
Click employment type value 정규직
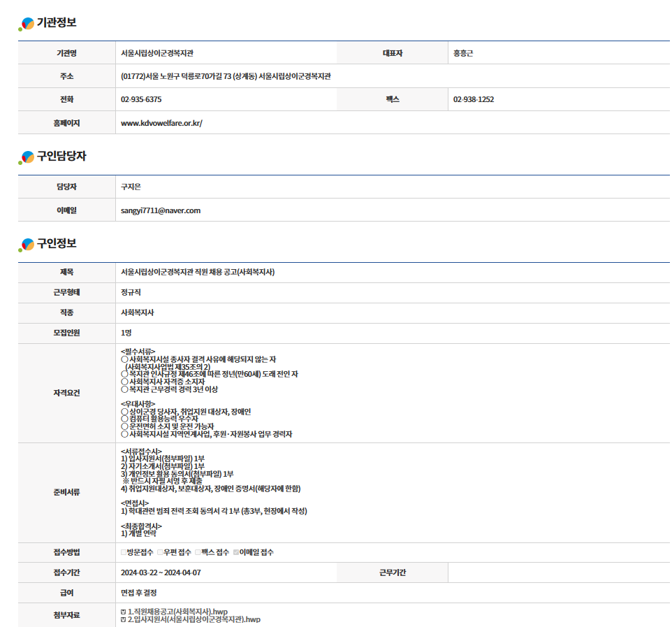point(131,292)
